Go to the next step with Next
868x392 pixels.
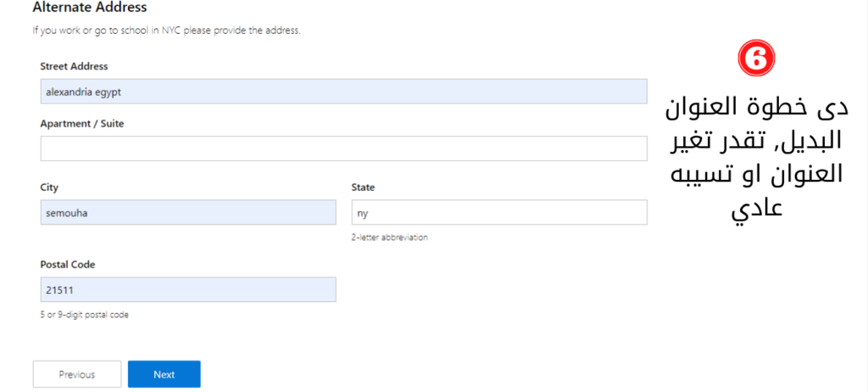164,374
